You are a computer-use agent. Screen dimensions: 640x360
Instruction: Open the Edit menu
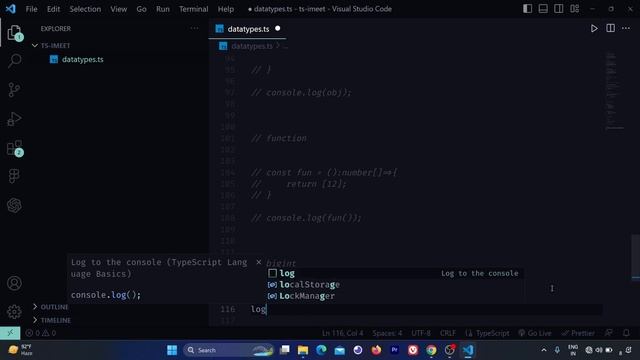click(53, 9)
